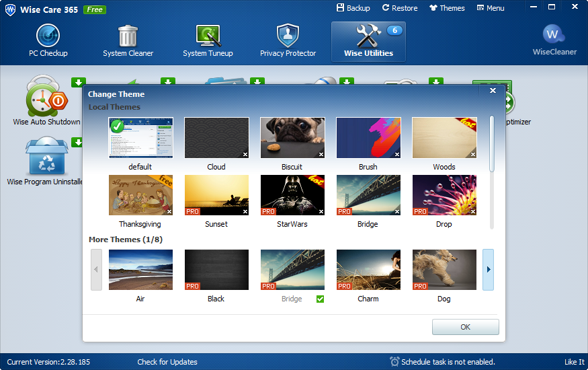Image resolution: width=588 pixels, height=370 pixels.
Task: Go to previous page of More Themes
Action: (x=96, y=270)
